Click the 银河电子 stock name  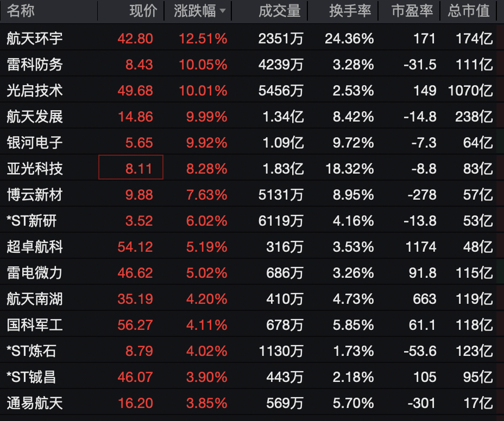(35, 143)
